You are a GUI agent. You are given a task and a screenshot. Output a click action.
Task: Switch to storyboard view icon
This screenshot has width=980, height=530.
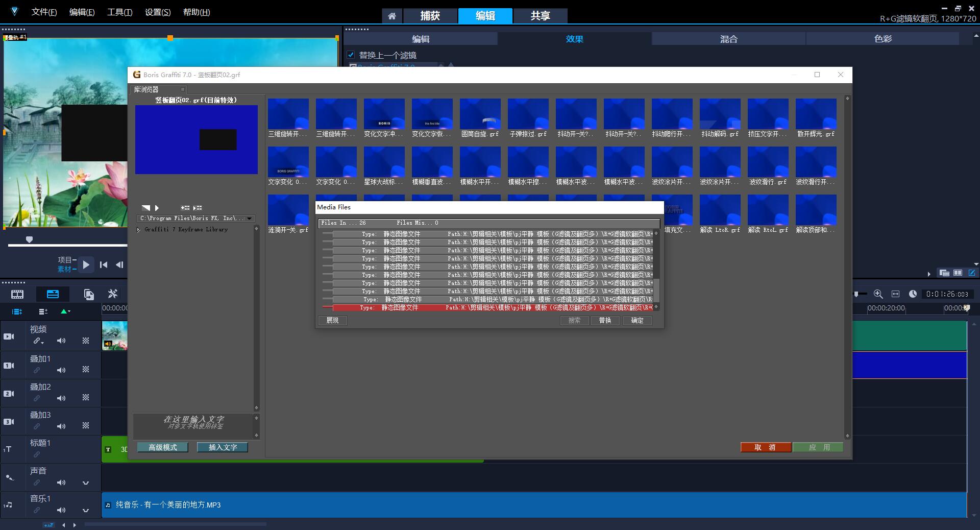coord(17,294)
